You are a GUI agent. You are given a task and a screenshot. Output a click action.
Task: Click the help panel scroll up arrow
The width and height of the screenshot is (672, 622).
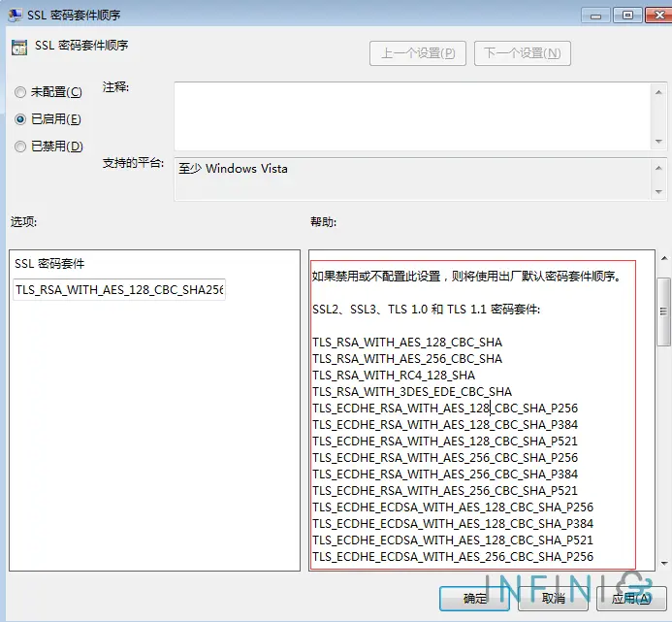[x=664, y=258]
